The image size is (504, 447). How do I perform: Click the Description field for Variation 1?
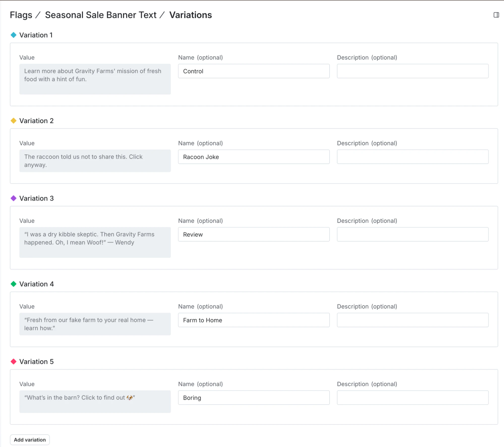tap(412, 71)
